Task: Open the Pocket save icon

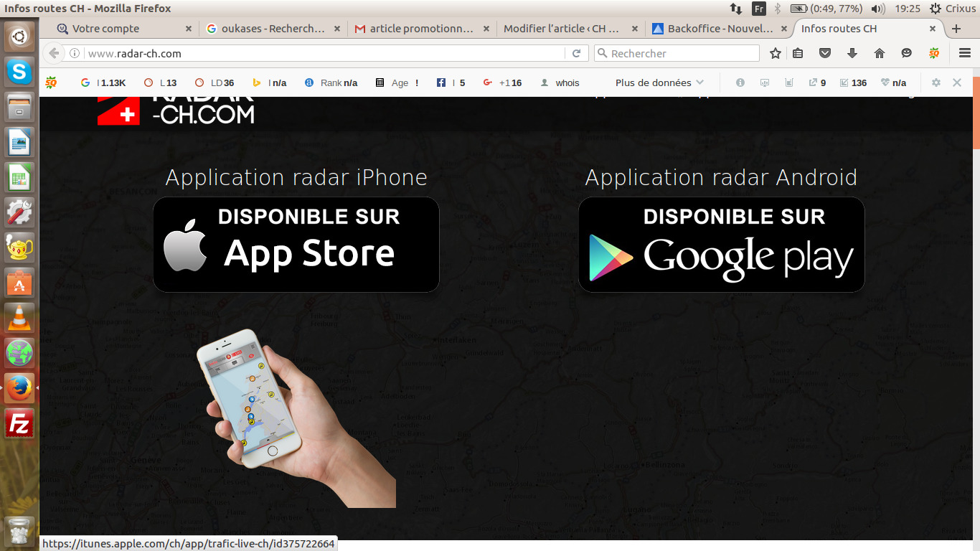Action: pos(825,53)
